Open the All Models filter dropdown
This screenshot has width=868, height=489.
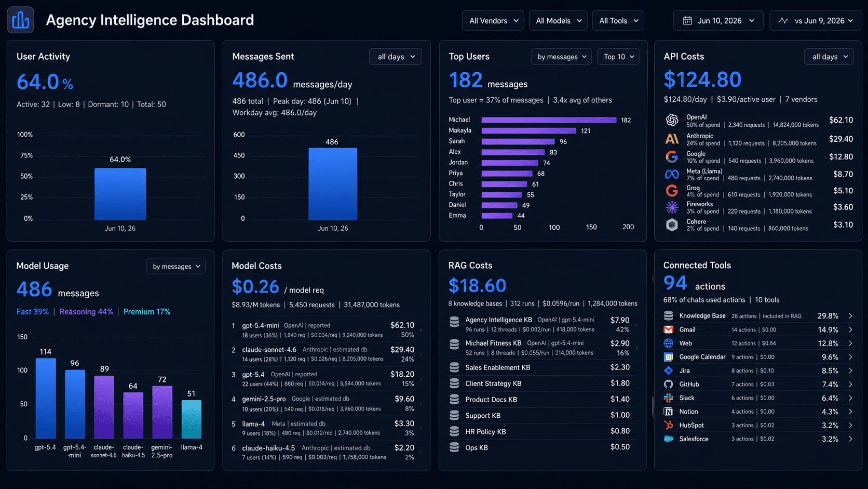click(x=558, y=21)
